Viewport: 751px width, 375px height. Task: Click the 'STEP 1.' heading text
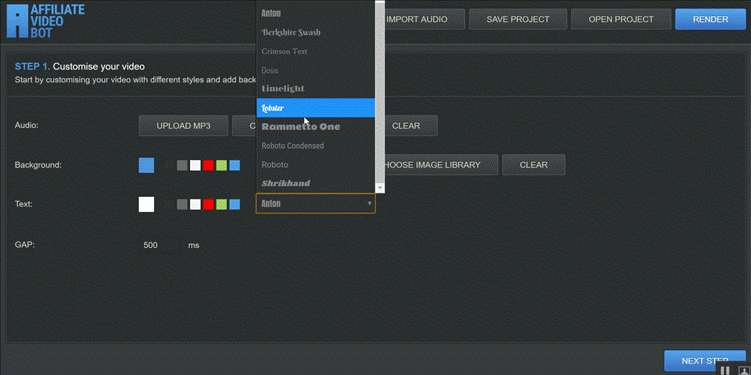tap(33, 67)
